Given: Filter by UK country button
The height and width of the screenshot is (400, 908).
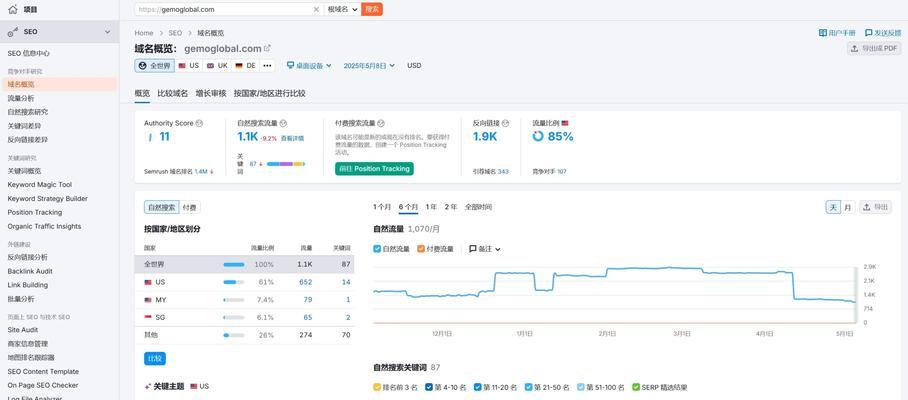Looking at the screenshot, I should click(217, 65).
